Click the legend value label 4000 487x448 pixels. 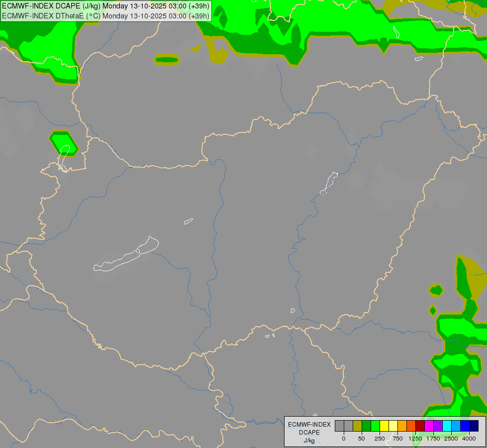[469, 439]
